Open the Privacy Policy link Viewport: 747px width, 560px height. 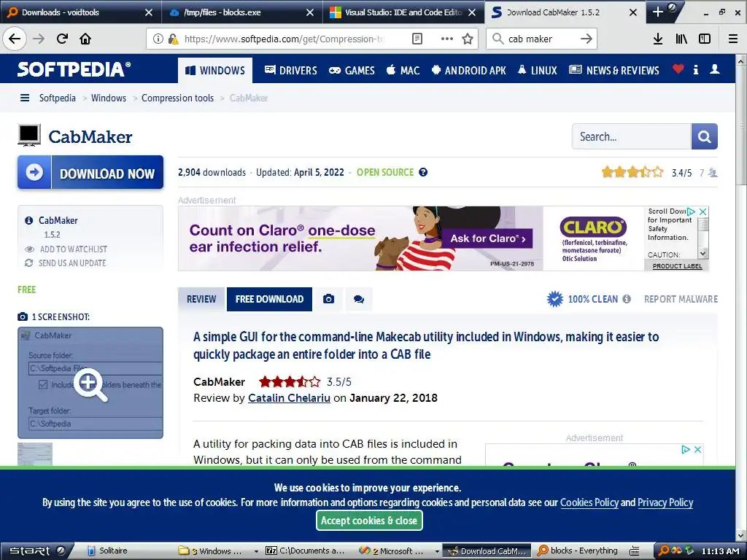click(x=665, y=502)
